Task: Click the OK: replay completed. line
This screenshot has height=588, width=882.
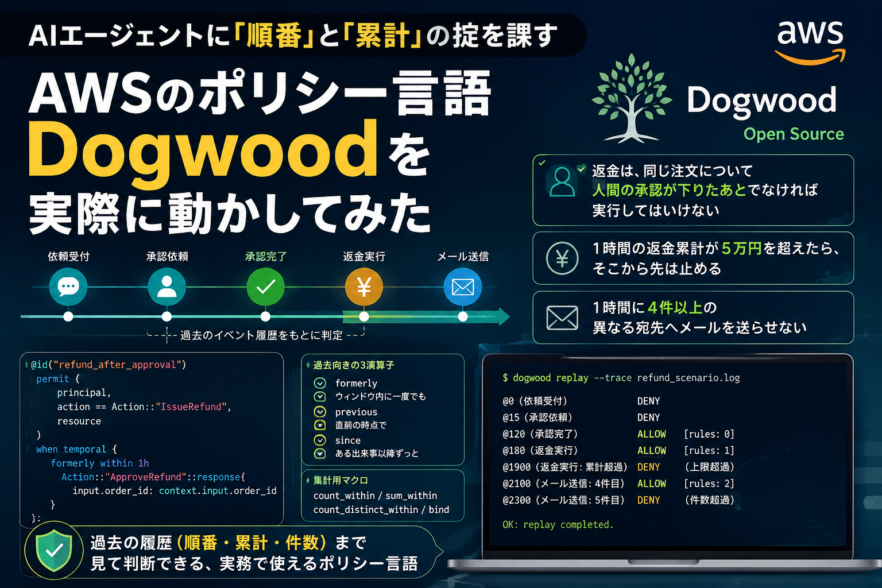Action: tap(558, 525)
